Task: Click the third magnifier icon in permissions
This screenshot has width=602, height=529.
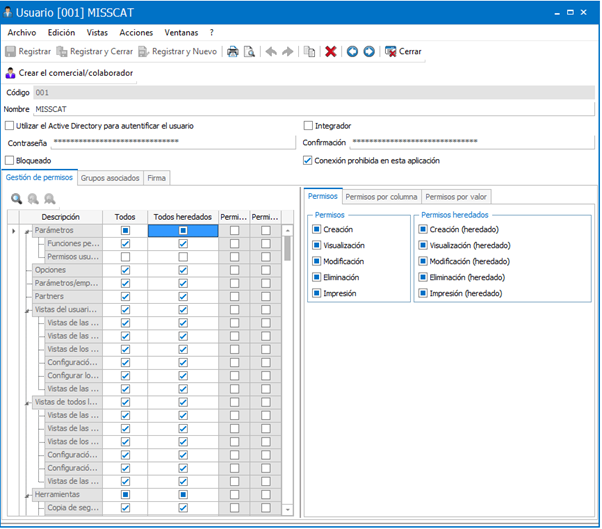Action: click(50, 199)
